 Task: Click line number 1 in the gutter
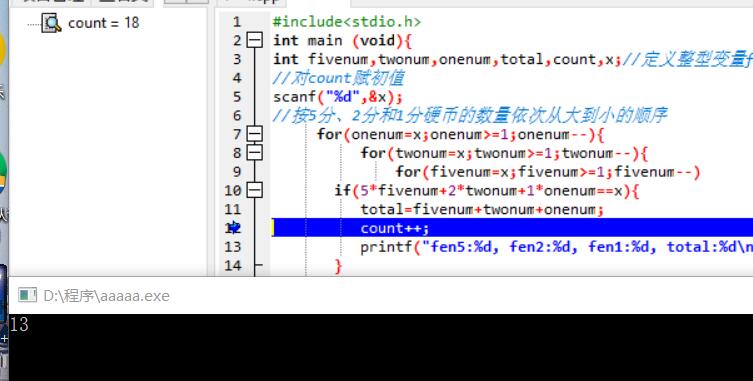pyautogui.click(x=237, y=22)
